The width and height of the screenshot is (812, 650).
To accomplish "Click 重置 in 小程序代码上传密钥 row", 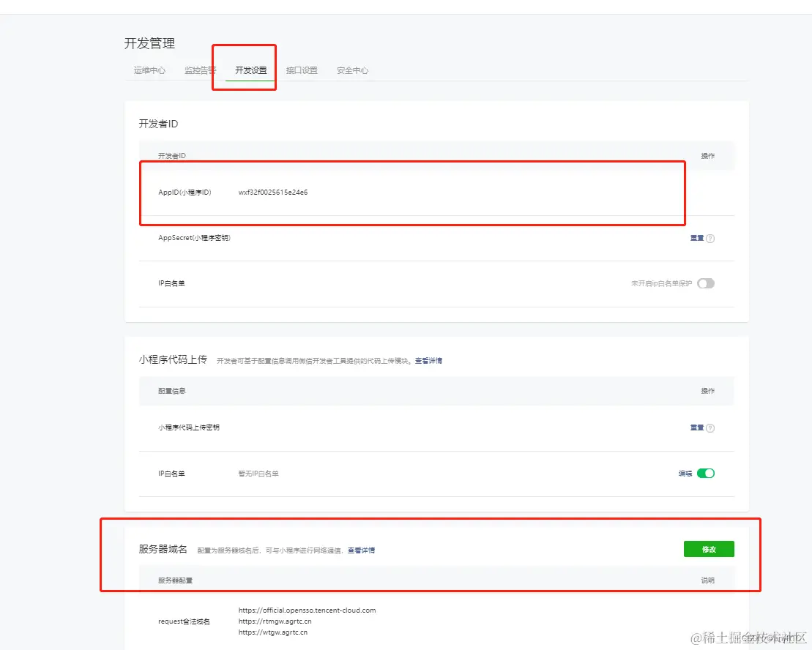I will 696,427.
